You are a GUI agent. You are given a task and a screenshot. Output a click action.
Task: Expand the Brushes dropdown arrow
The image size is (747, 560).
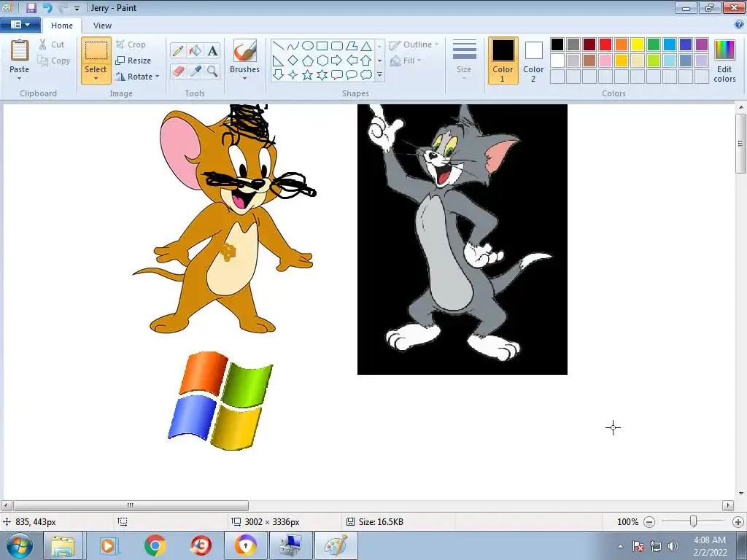pyautogui.click(x=245, y=79)
